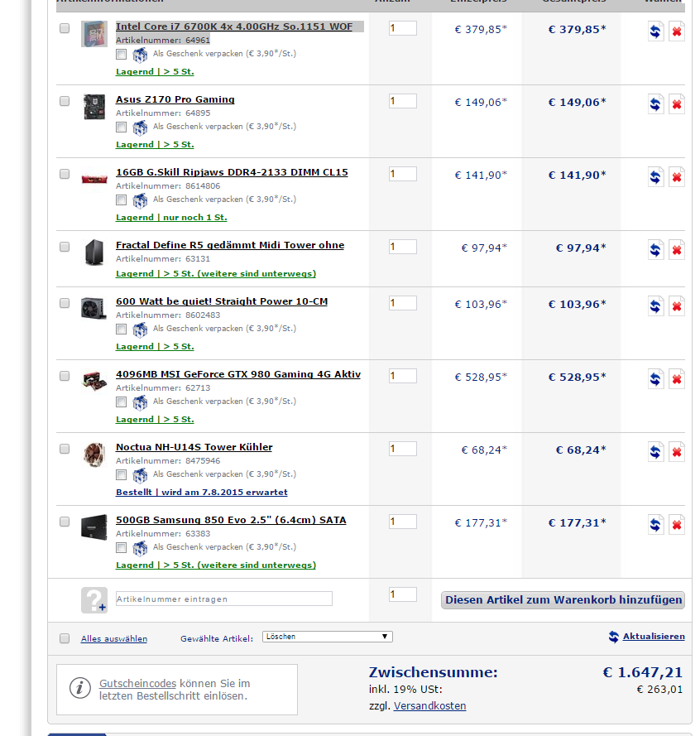Select the Noctua NH-U14S row checkbox
This screenshot has width=700, height=736.
pyautogui.click(x=65, y=449)
